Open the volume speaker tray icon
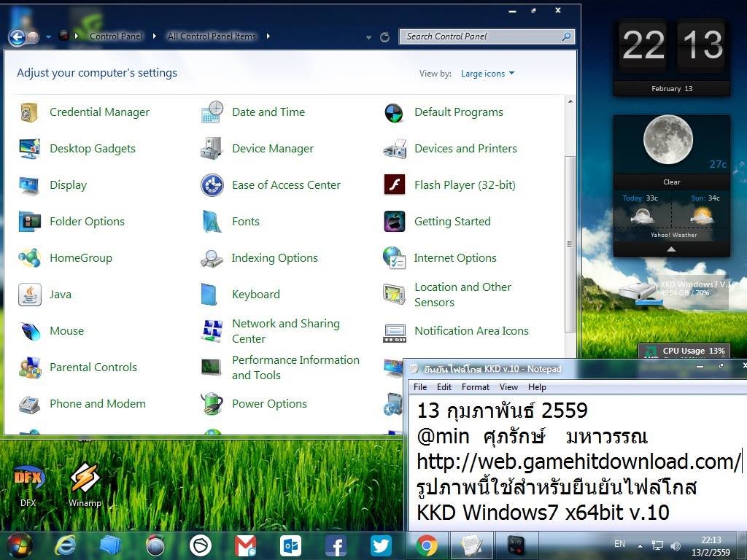The height and width of the screenshot is (560, 747). (676, 546)
